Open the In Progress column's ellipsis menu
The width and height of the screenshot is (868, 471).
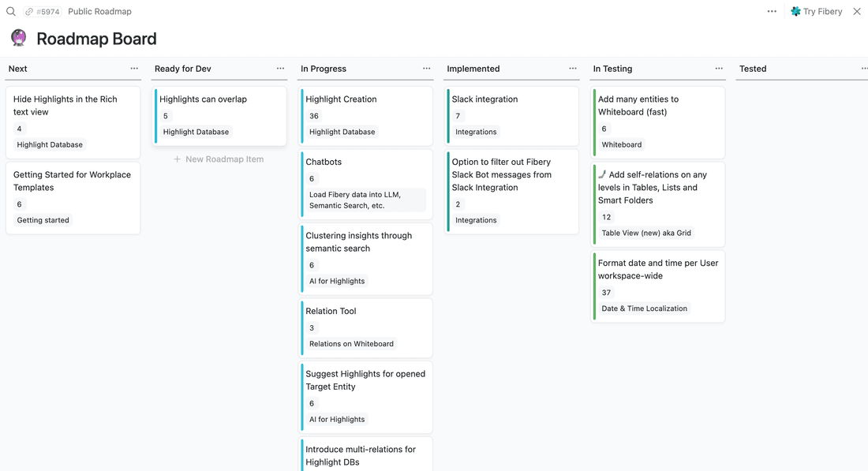coord(426,69)
